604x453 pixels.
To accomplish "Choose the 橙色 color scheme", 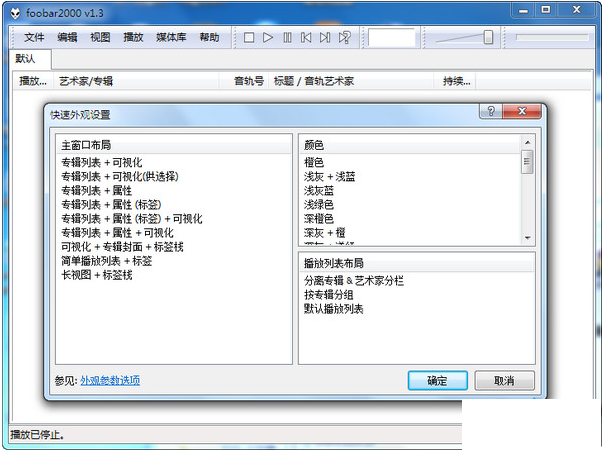I will (314, 163).
